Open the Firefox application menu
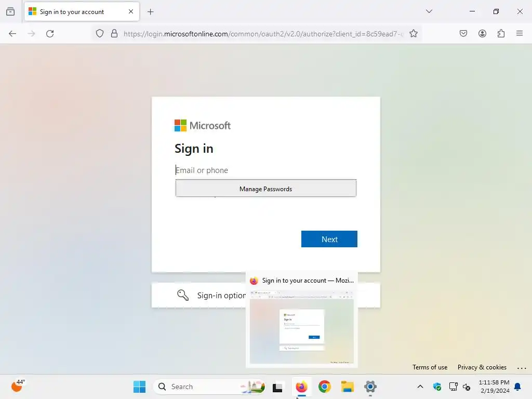Viewport: 532px width, 399px height. pos(520,34)
